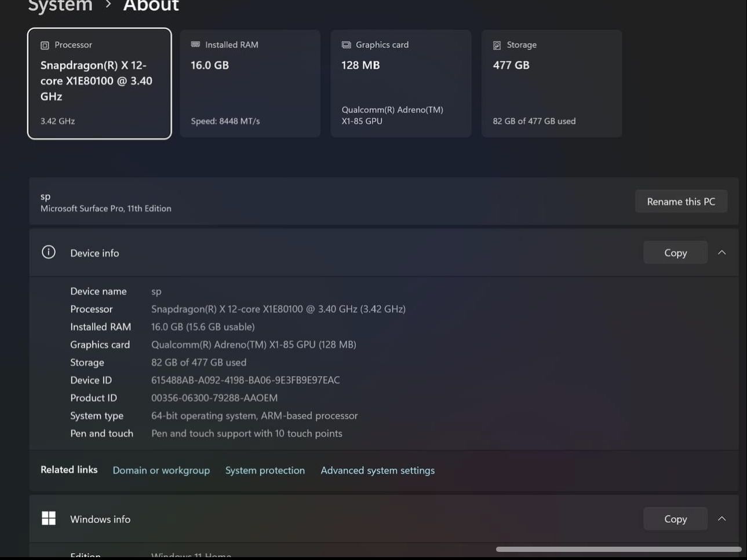Screen dimensions: 747x560
Task: Click the Installed RAM memory icon
Action: click(195, 45)
